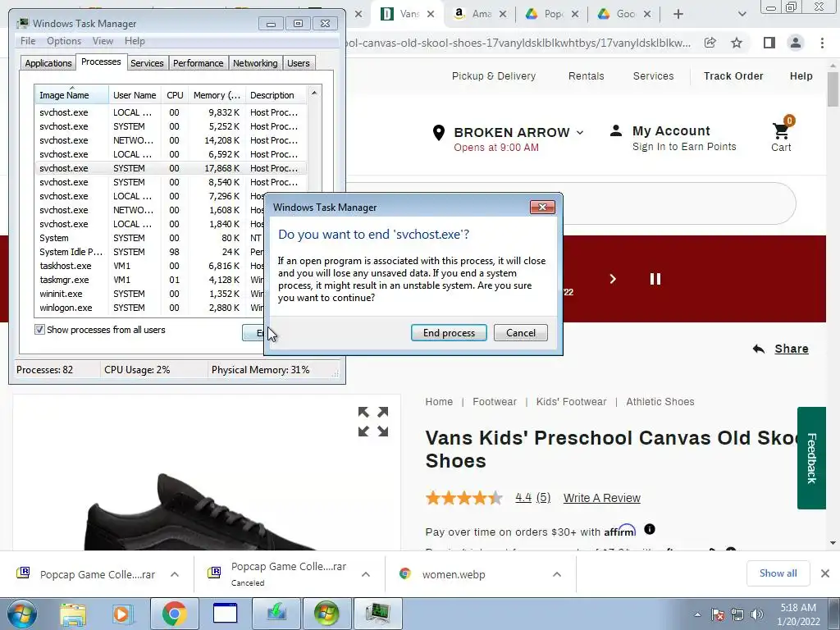The image size is (840, 630).
Task: Open the Track Order link
Action: pyautogui.click(x=733, y=76)
